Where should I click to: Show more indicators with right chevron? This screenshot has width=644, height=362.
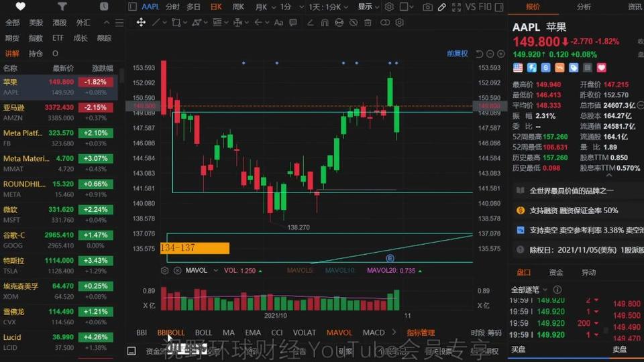click(x=394, y=332)
